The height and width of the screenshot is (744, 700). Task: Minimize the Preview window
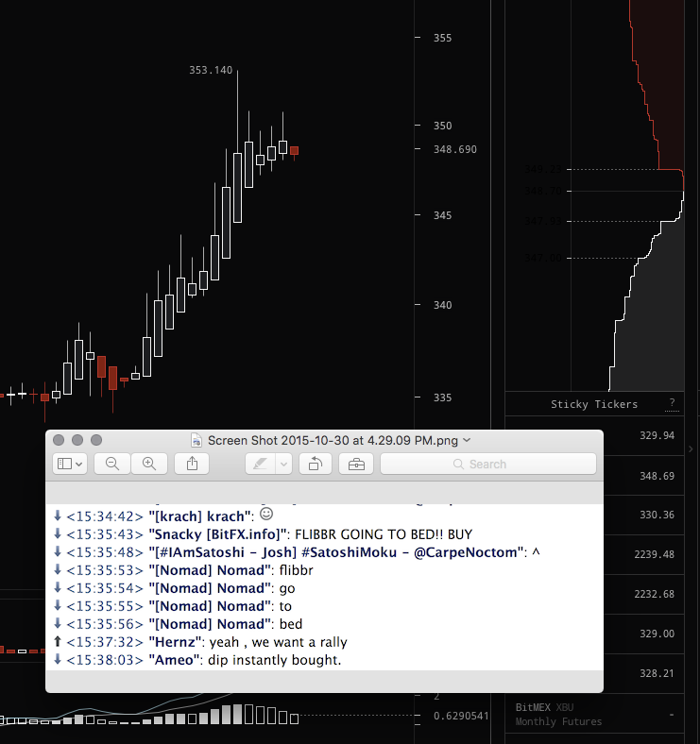(x=77, y=440)
